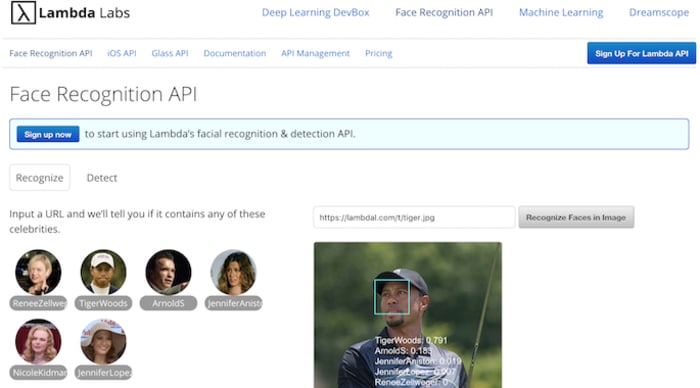Select iOS API menu item

(121, 53)
